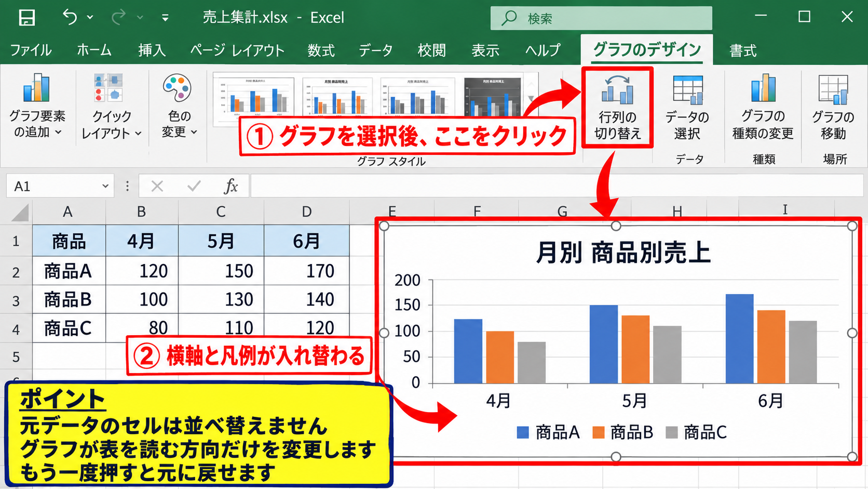Switch to the データ tab
This screenshot has height=489, width=868.
[375, 50]
